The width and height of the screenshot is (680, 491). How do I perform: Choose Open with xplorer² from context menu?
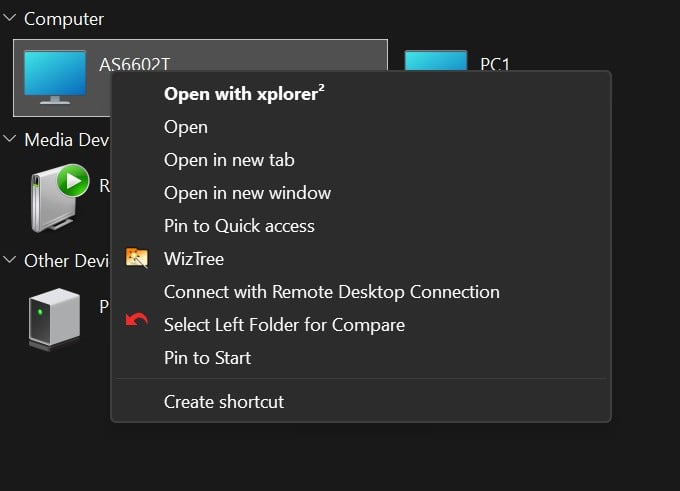[x=245, y=94]
